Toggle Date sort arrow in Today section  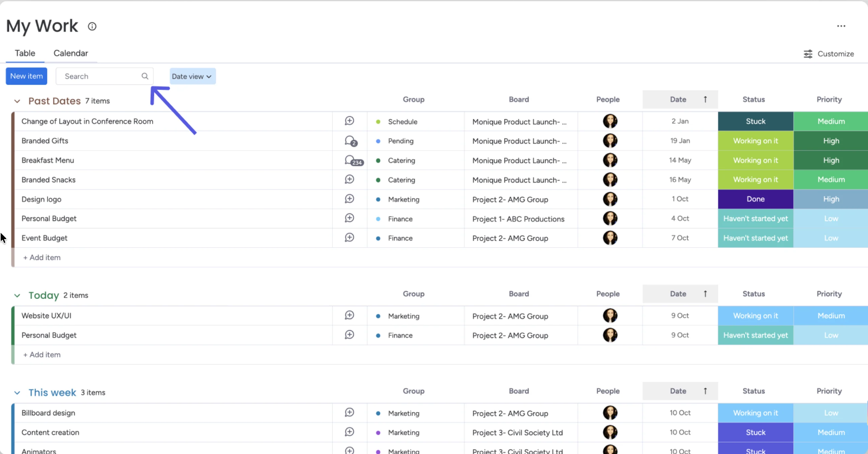(705, 294)
